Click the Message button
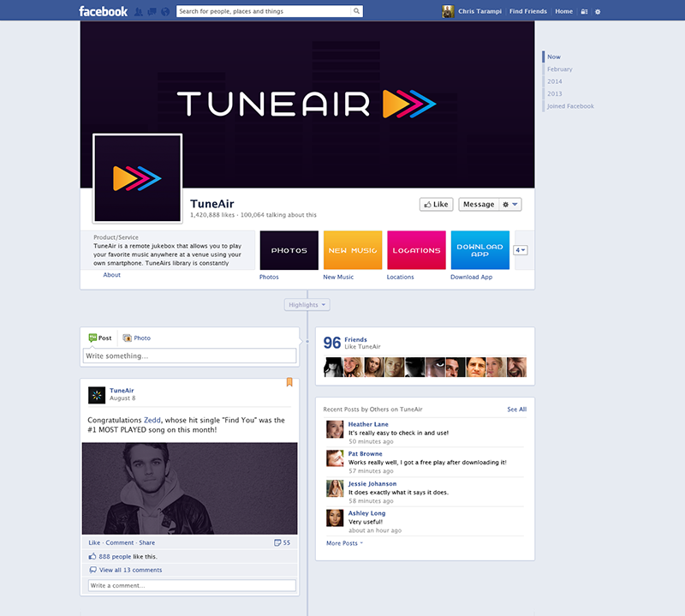This screenshot has height=616, width=685. click(x=479, y=204)
